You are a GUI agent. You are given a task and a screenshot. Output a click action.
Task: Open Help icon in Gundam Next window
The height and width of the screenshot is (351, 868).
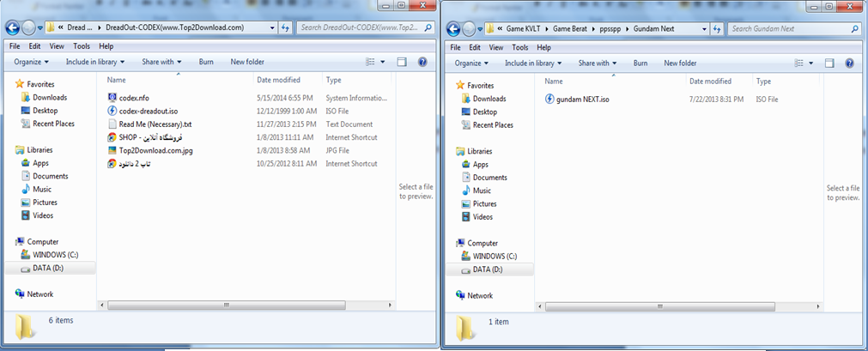[x=849, y=64]
